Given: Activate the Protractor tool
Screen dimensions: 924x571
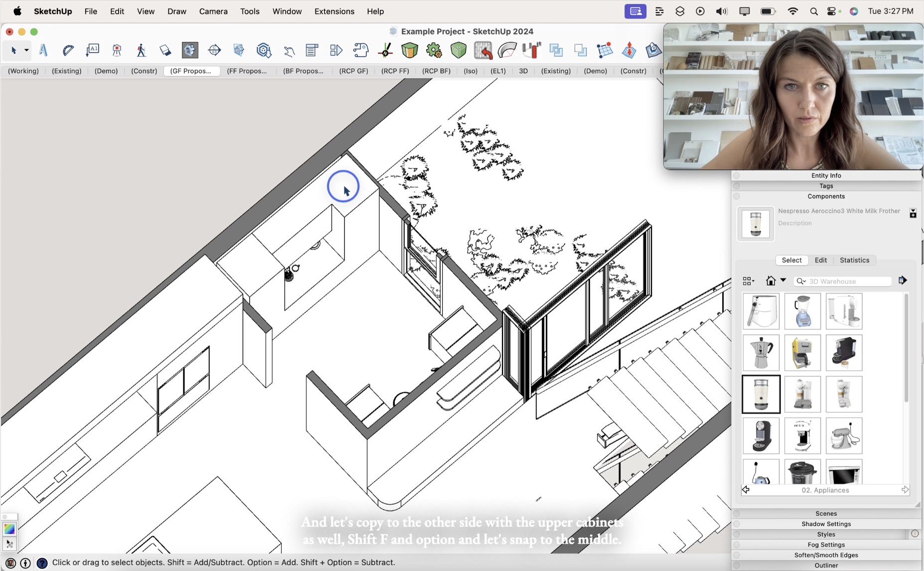Looking at the screenshot, I should [x=68, y=50].
